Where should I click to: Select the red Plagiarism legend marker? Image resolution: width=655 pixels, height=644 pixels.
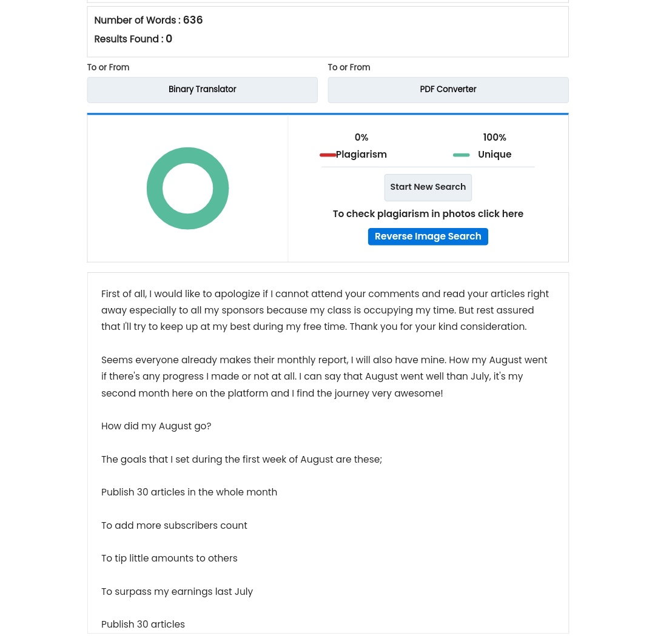tap(328, 155)
